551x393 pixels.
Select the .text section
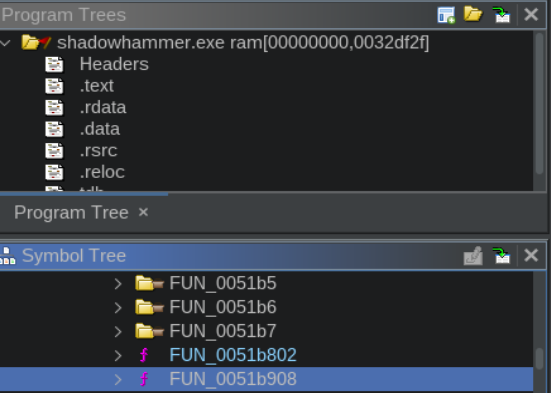click(97, 86)
